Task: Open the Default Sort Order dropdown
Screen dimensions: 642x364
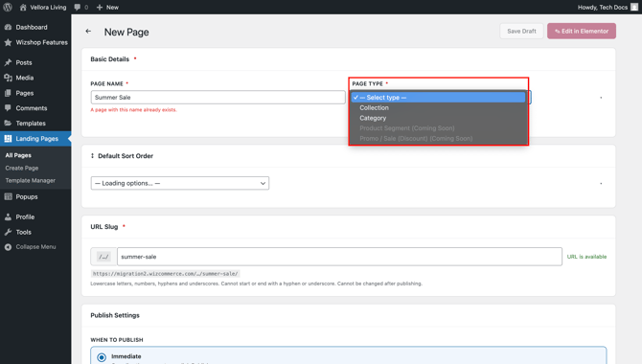Action: [x=180, y=183]
